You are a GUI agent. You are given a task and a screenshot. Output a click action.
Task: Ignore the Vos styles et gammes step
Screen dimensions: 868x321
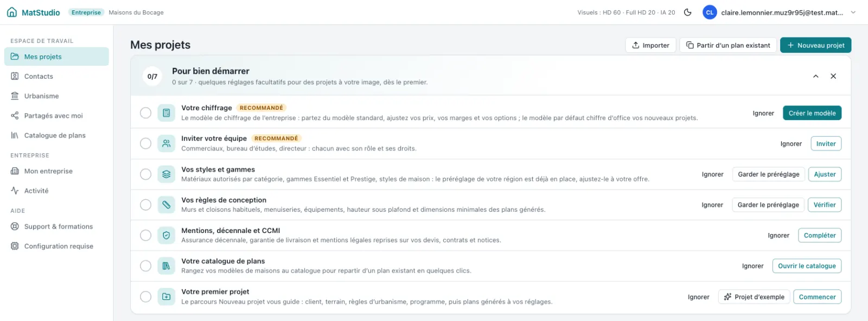[x=713, y=174]
